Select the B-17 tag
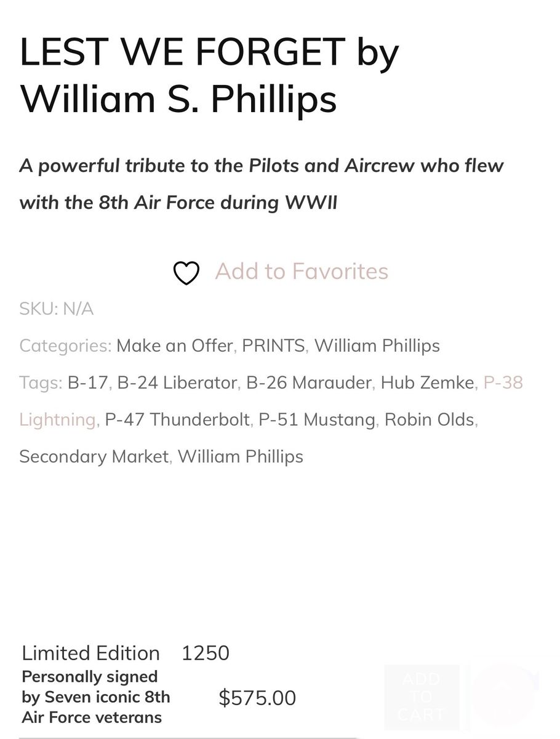The height and width of the screenshot is (739, 560). [x=87, y=382]
